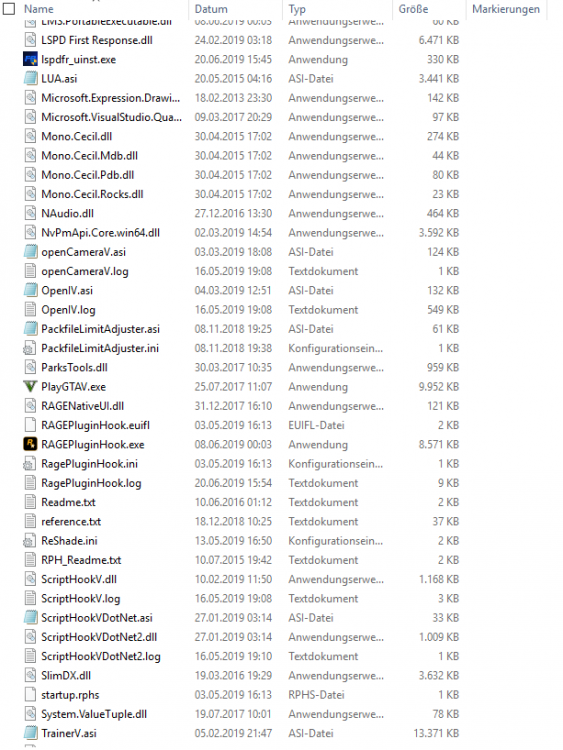The height and width of the screenshot is (750, 563).
Task: Select the RAGEPluginHook.euifl blank file icon
Action: pos(30,425)
